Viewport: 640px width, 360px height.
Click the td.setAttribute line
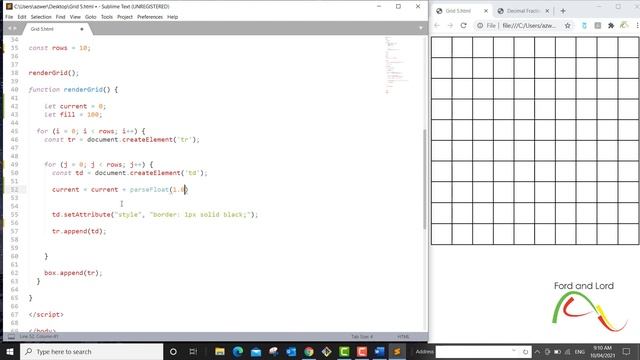coord(155,215)
